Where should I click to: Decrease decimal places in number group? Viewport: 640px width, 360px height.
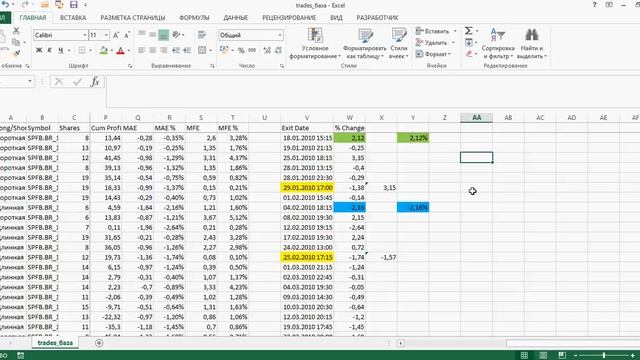click(x=278, y=50)
